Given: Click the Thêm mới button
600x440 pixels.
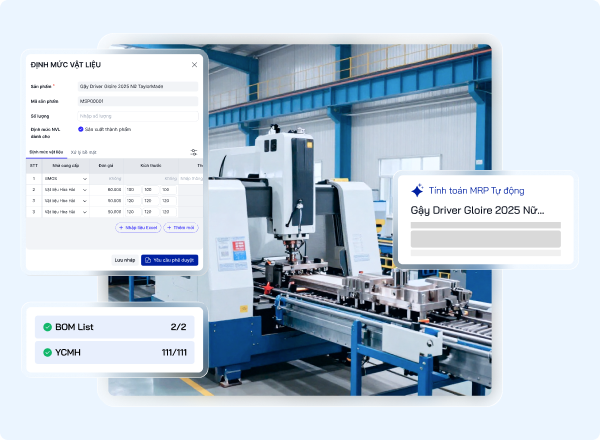Looking at the screenshot, I should coord(181,228).
